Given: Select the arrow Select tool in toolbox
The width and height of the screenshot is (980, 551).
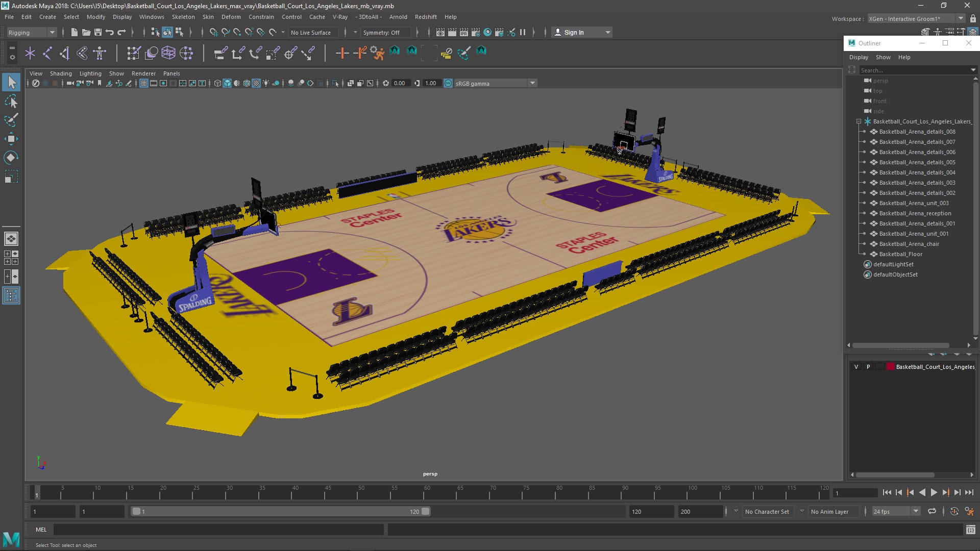Looking at the screenshot, I should pyautogui.click(x=11, y=82).
